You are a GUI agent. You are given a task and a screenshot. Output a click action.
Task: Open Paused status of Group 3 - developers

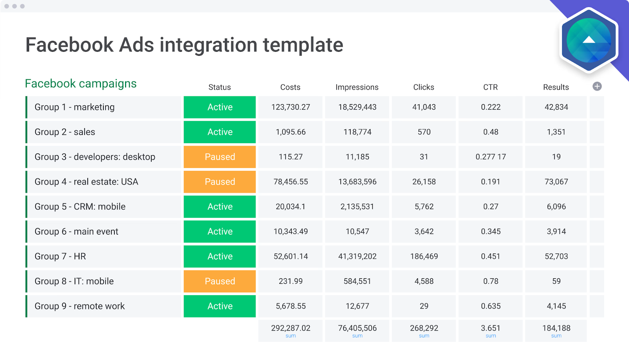coord(220,157)
